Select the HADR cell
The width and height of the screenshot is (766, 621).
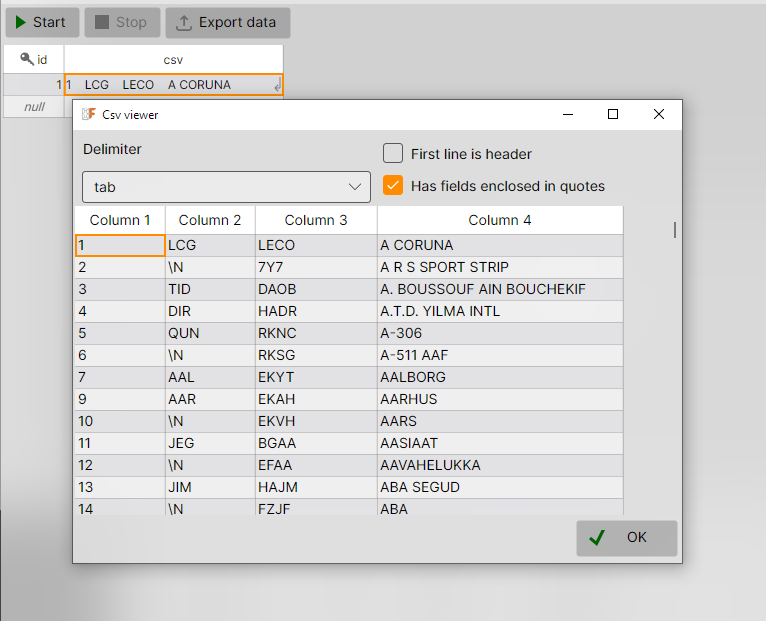[316, 311]
